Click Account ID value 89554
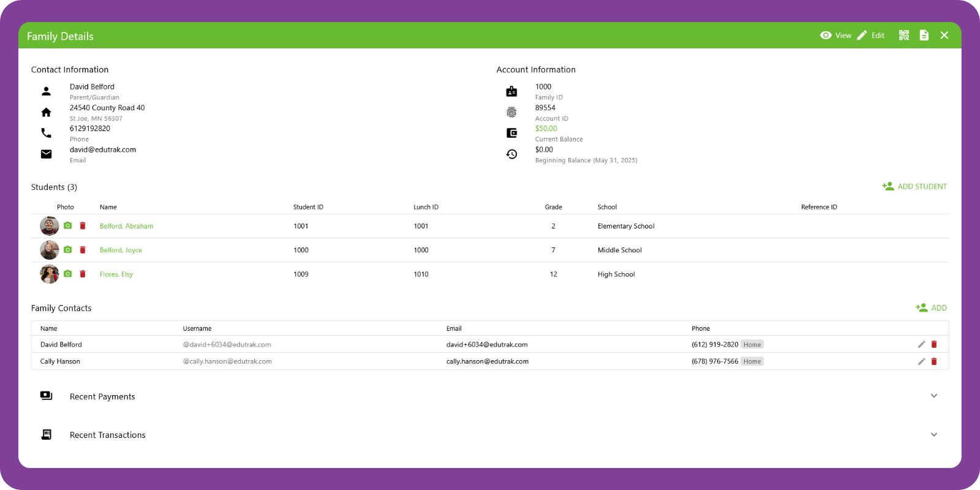Screen dimensions: 980x490 tap(545, 108)
